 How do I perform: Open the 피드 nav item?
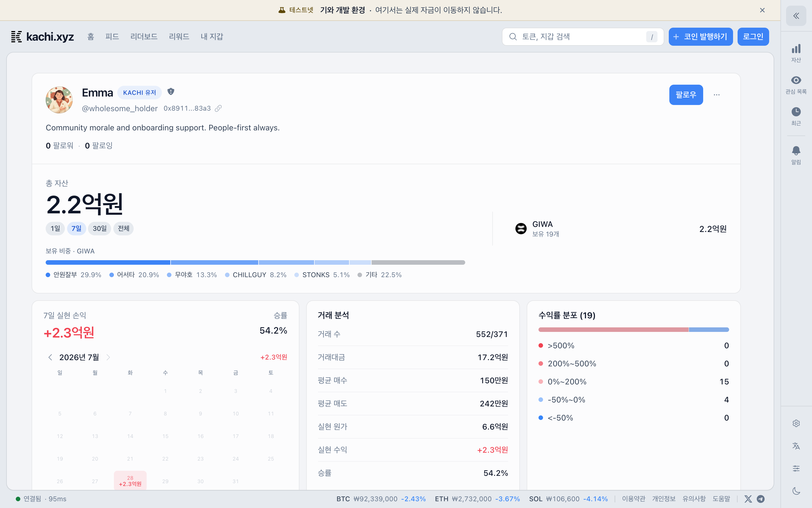(112, 37)
